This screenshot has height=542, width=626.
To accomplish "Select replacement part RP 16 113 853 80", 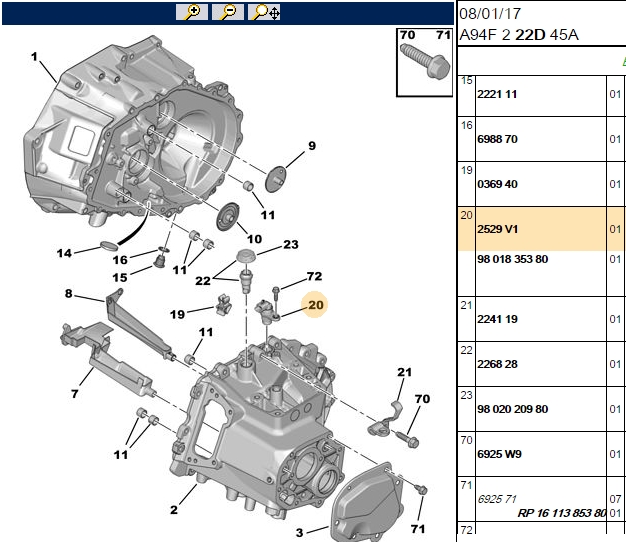I will 562,513.
